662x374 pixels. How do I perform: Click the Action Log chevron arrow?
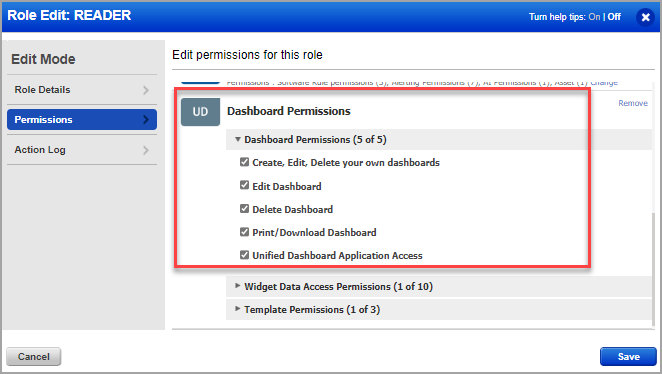coord(146,150)
